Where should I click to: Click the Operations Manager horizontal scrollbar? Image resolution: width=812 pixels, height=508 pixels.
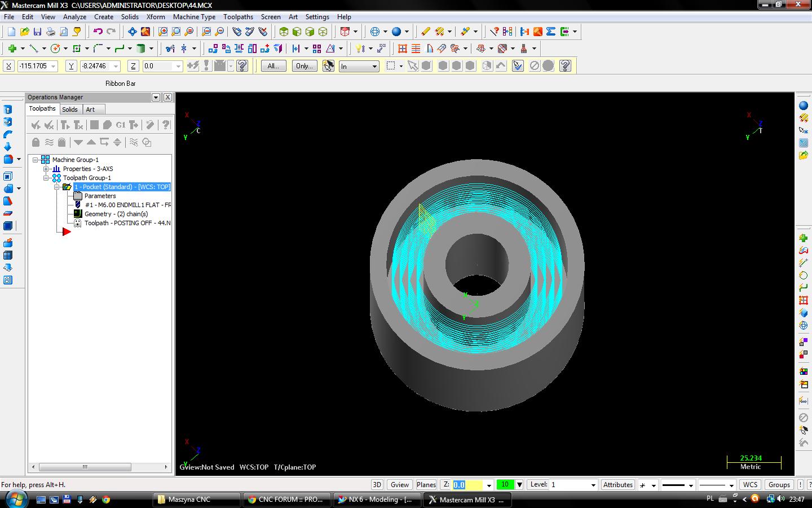pyautogui.click(x=99, y=467)
